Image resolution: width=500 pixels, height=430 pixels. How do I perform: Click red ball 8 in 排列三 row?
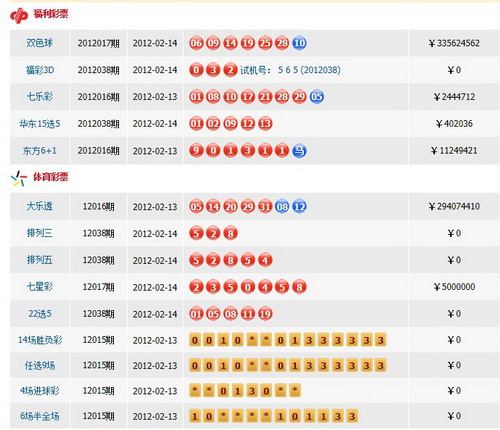click(x=231, y=233)
